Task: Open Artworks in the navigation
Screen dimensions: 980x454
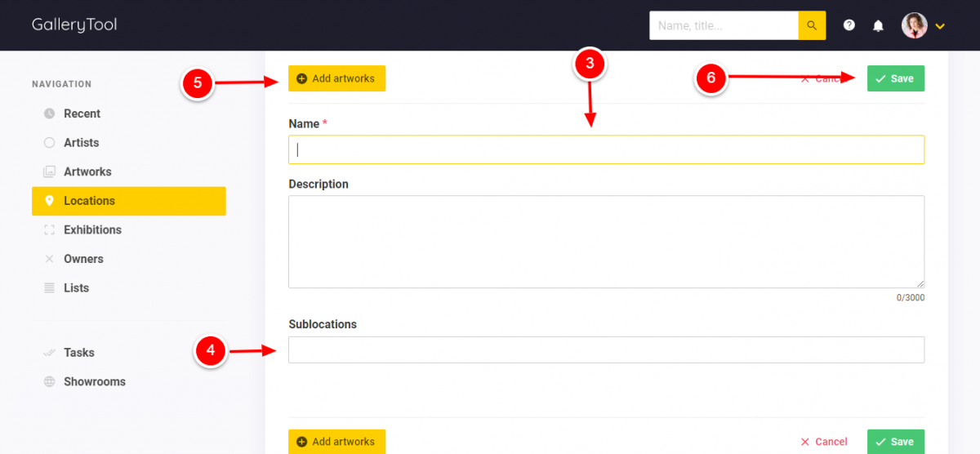Action: [x=87, y=171]
